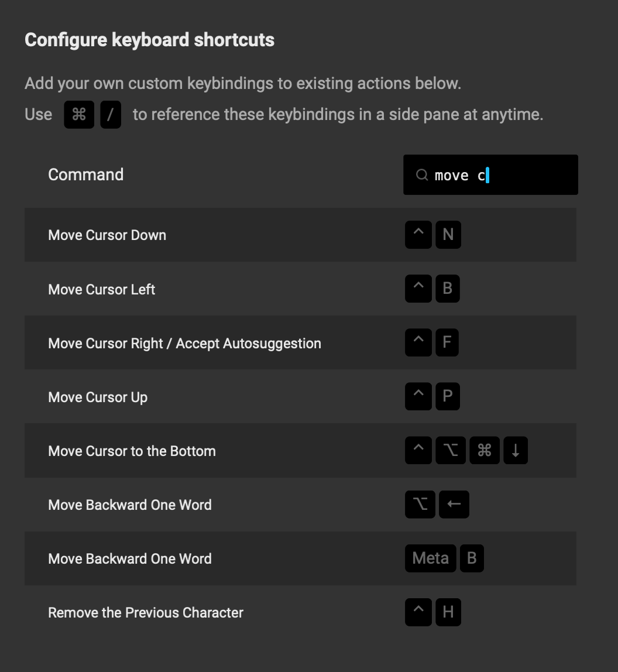The width and height of the screenshot is (618, 672).
Task: Click the left-arrow keycap for Move Backward One Word
Action: point(454,504)
